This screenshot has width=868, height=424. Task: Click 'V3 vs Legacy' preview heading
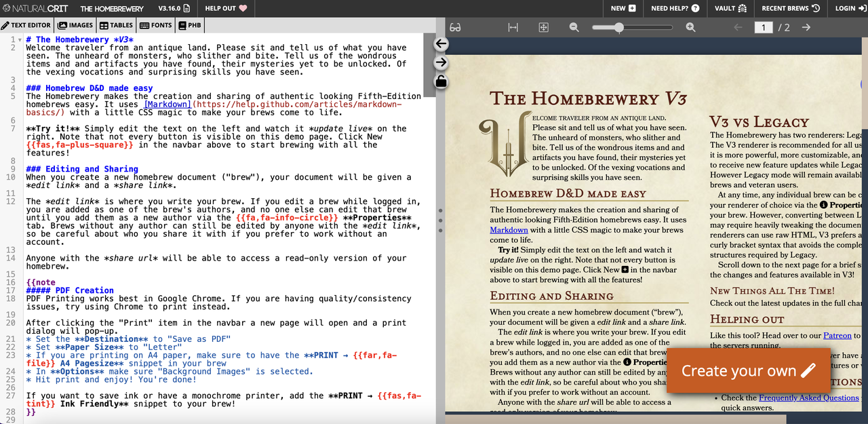759,122
